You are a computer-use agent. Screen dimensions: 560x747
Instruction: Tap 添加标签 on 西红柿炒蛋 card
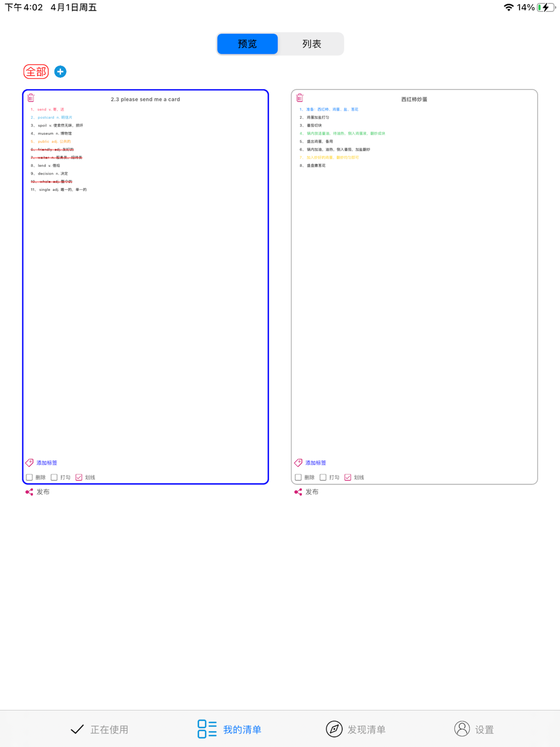tap(316, 463)
